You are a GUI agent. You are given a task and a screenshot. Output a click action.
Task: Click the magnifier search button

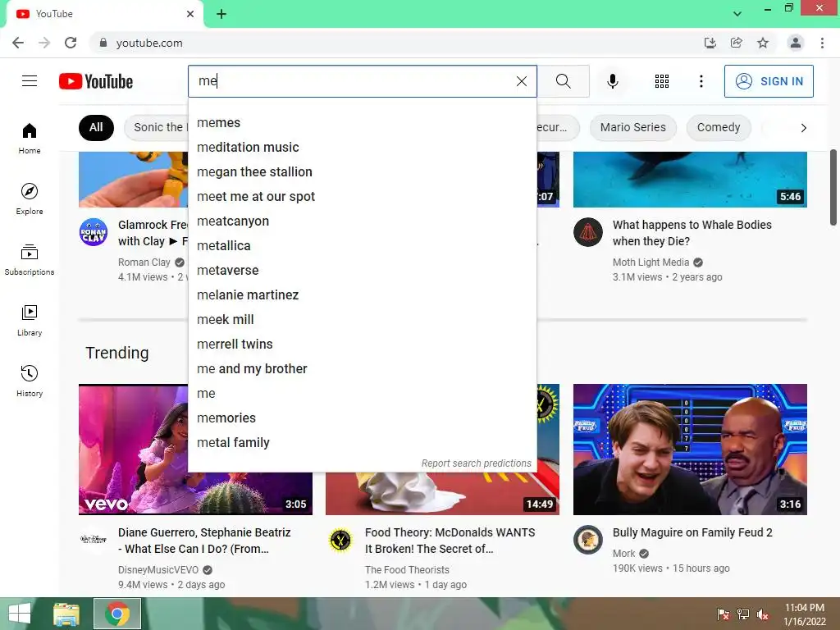point(563,81)
